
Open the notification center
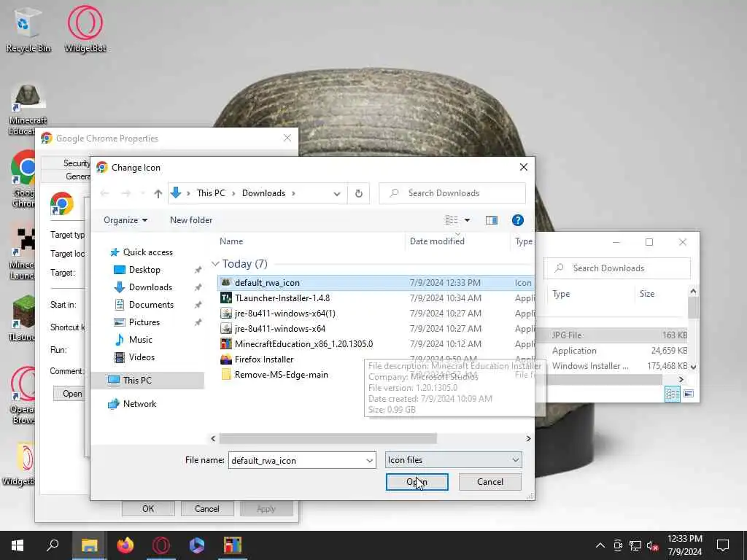coord(723,545)
